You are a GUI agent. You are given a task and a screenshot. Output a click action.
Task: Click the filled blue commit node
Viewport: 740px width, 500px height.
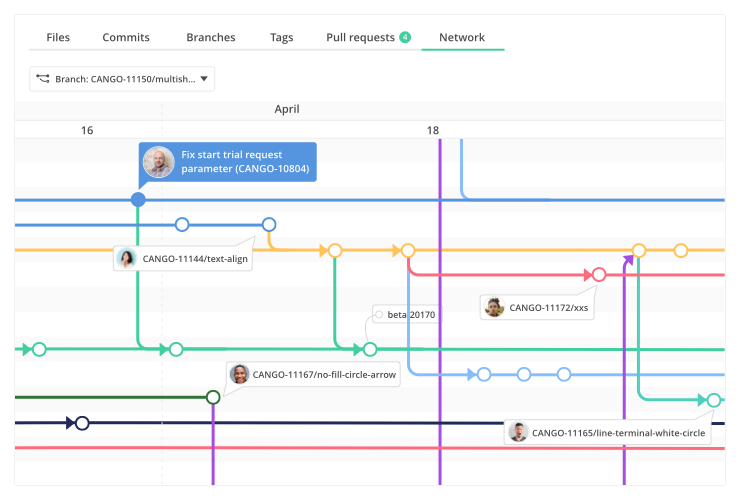pyautogui.click(x=138, y=200)
